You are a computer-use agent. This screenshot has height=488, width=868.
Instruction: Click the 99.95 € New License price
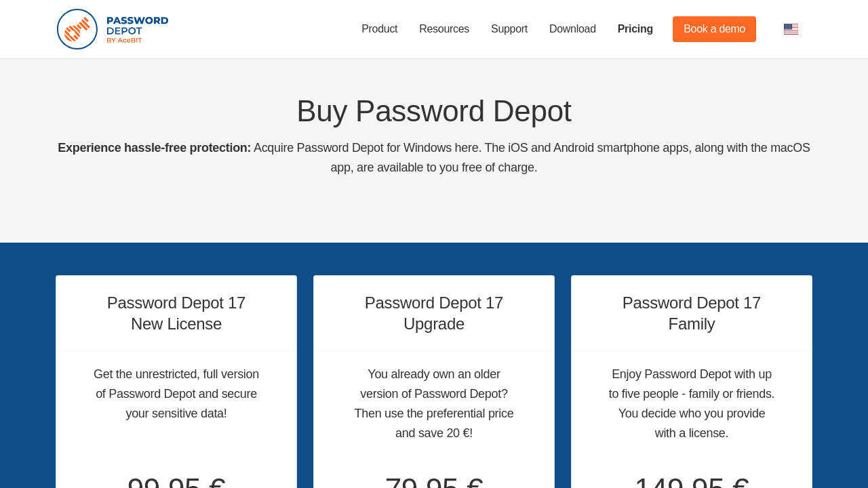tap(176, 483)
